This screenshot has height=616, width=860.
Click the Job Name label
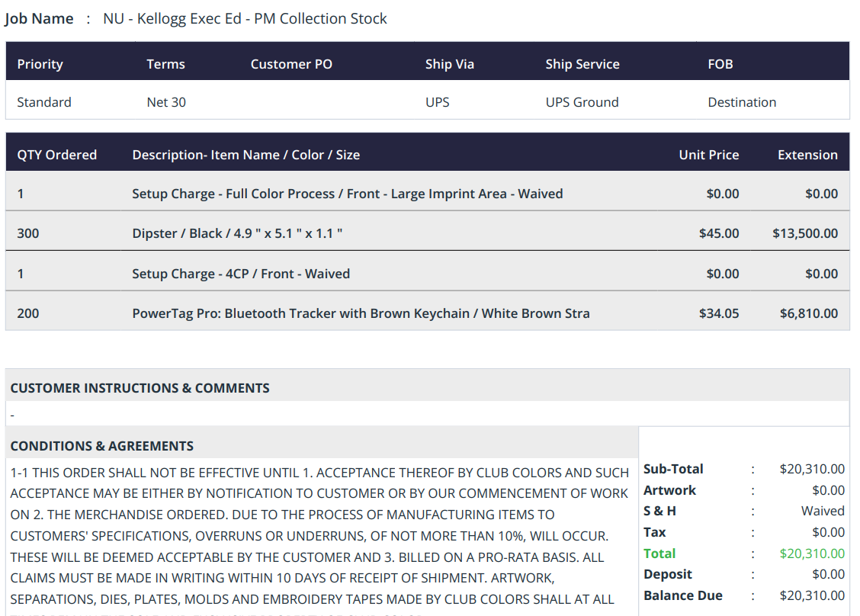point(39,18)
